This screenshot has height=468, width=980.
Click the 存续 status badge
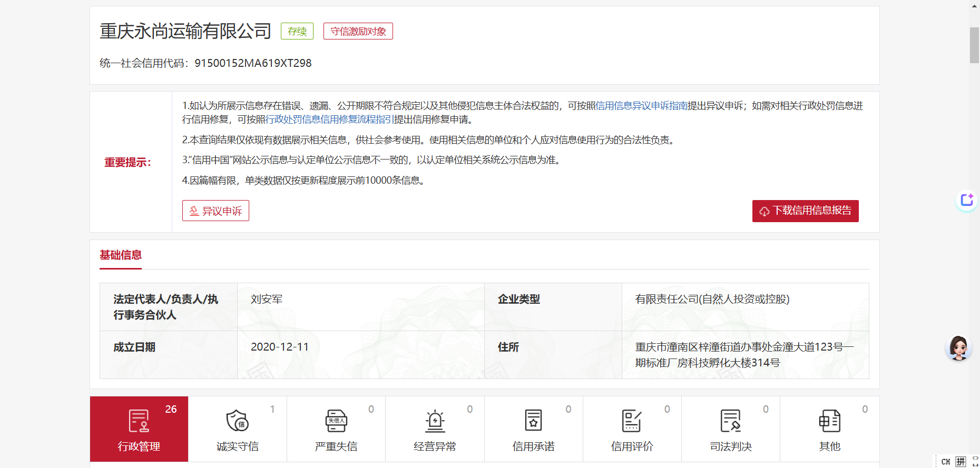click(x=297, y=32)
